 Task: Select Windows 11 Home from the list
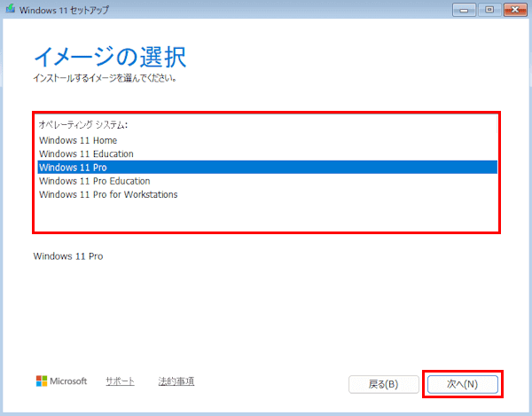[267, 140]
